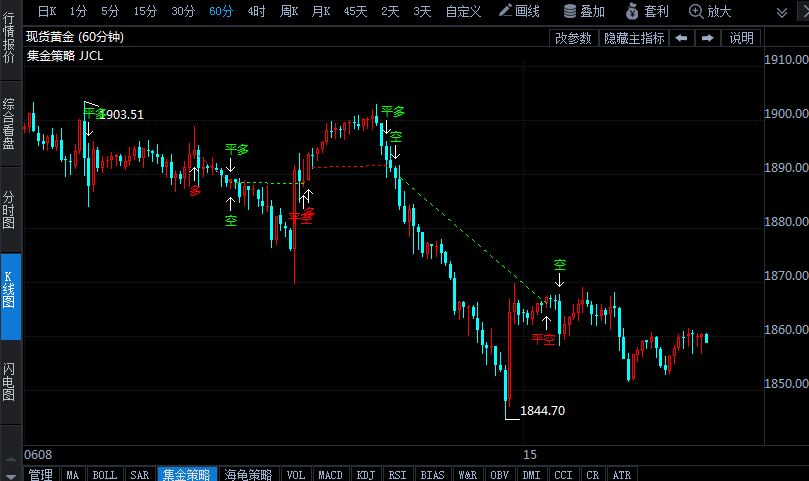Screen dimensions: 809x481
Task: Select the BIAS indicator tab
Action: point(432,474)
